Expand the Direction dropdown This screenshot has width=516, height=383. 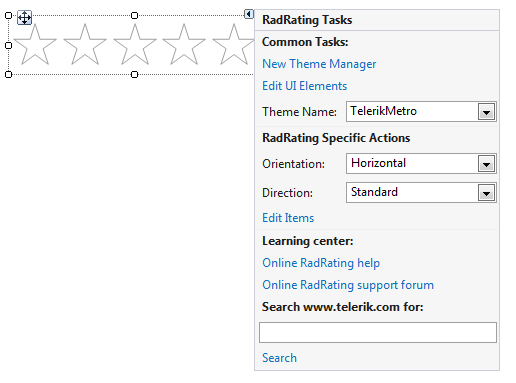[x=486, y=193]
